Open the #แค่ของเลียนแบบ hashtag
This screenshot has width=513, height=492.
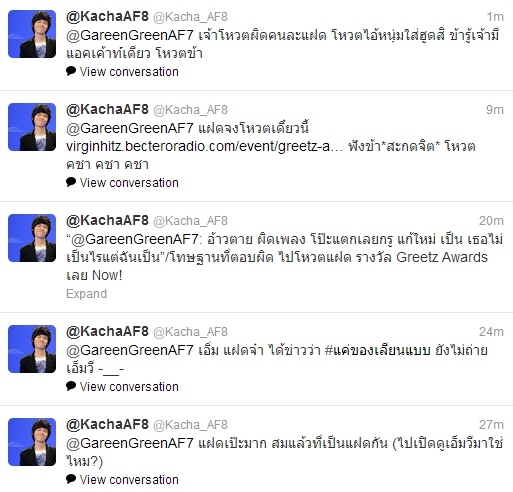pos(377,350)
